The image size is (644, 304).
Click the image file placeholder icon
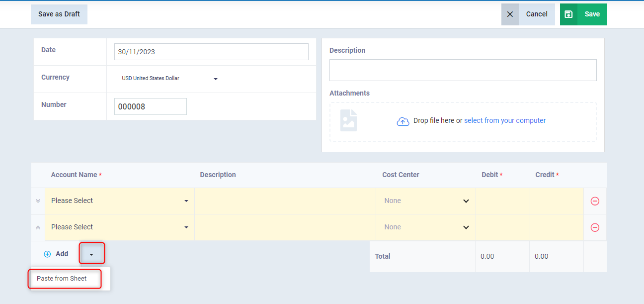pyautogui.click(x=348, y=121)
